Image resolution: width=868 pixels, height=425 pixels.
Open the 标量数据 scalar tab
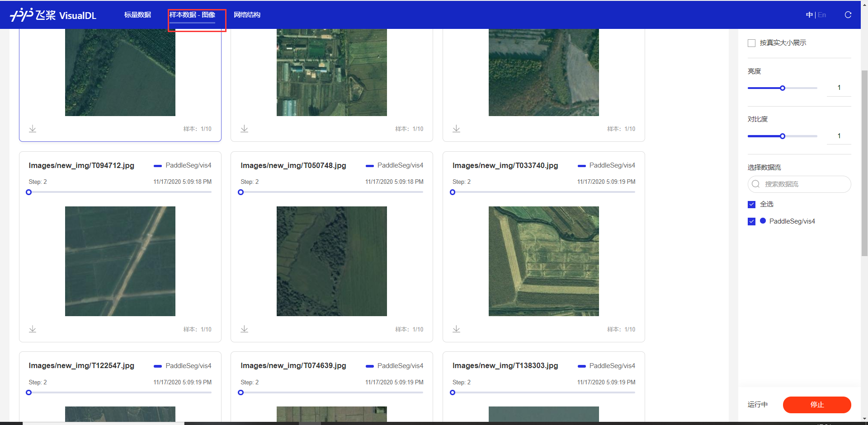(137, 15)
